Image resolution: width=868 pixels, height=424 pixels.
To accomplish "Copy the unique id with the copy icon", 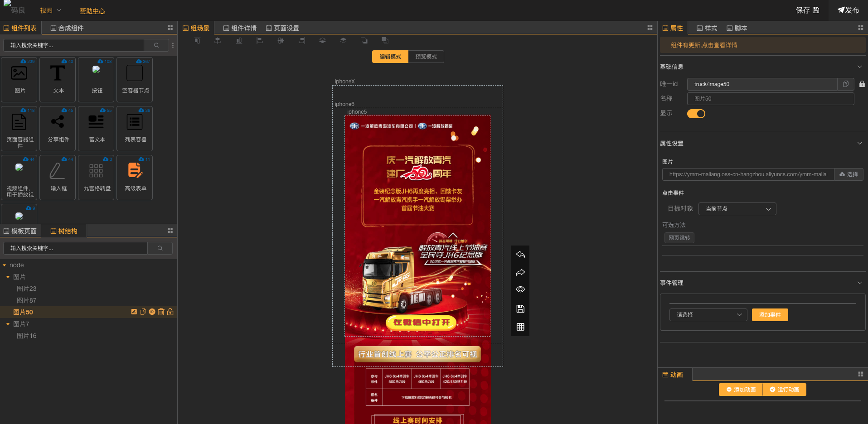I will coord(846,84).
